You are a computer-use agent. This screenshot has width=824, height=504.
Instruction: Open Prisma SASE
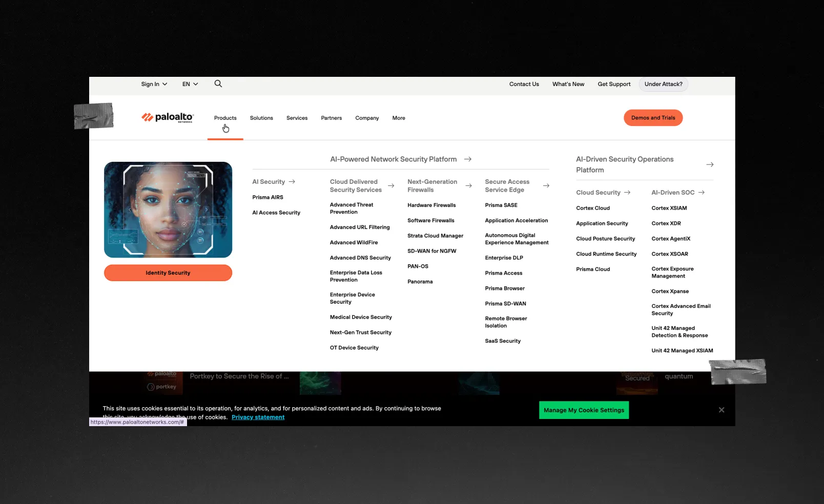click(501, 205)
